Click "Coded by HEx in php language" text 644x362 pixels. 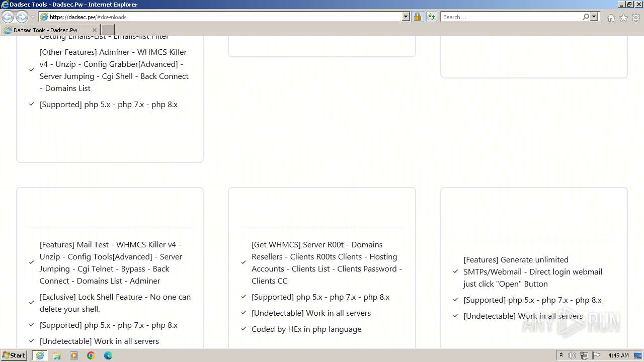click(306, 329)
